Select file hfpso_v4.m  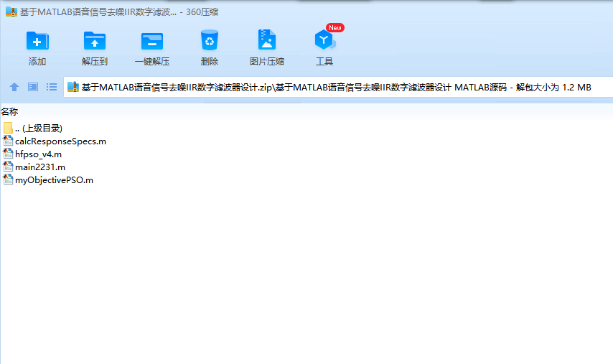pyautogui.click(x=38, y=154)
